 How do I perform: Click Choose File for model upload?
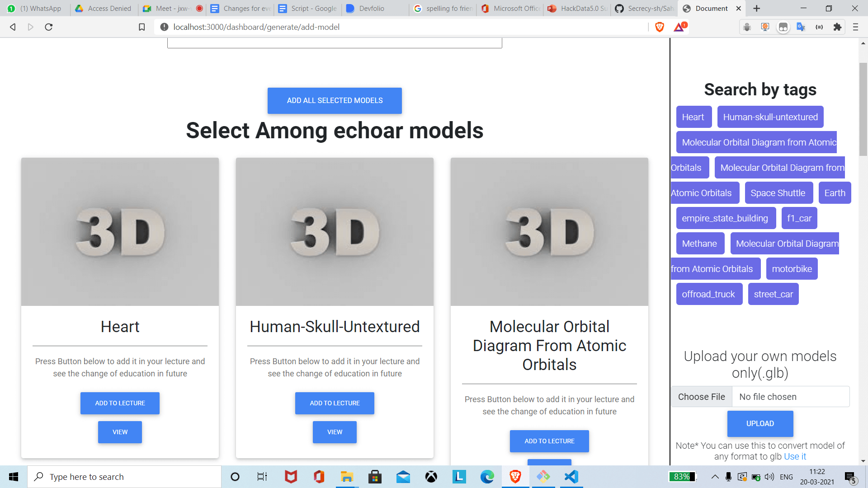(x=701, y=397)
